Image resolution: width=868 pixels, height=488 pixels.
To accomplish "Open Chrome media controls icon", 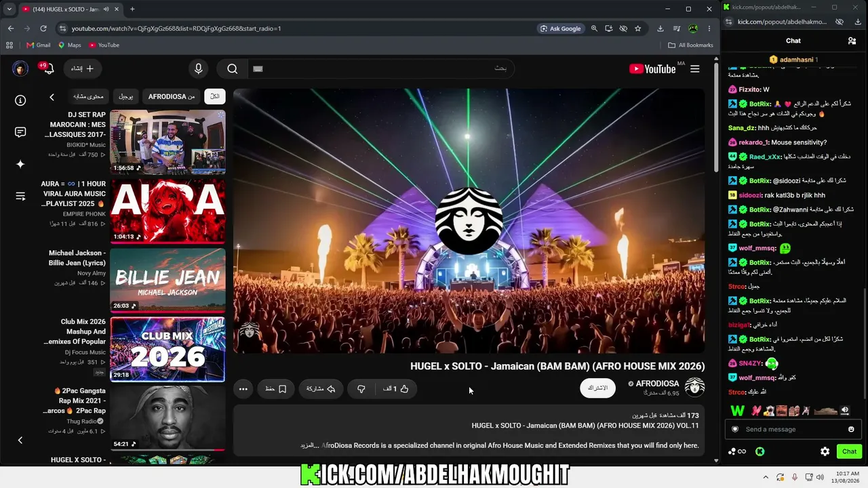I will tap(677, 28).
